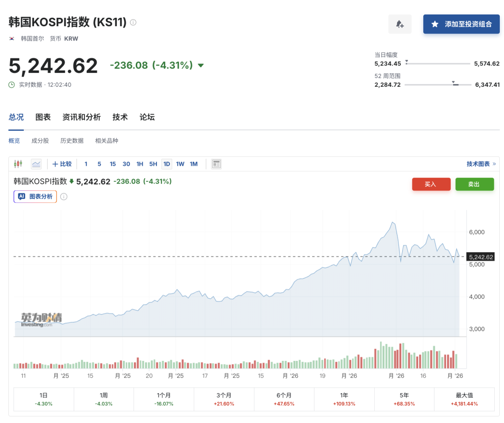Click the star icon in 添加至投资组合 button
The height and width of the screenshot is (423, 504).
435,24
